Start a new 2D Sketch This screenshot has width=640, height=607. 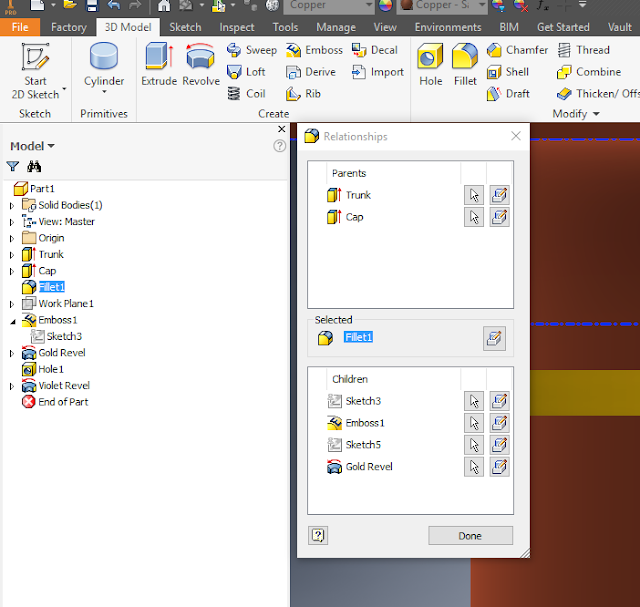35,71
